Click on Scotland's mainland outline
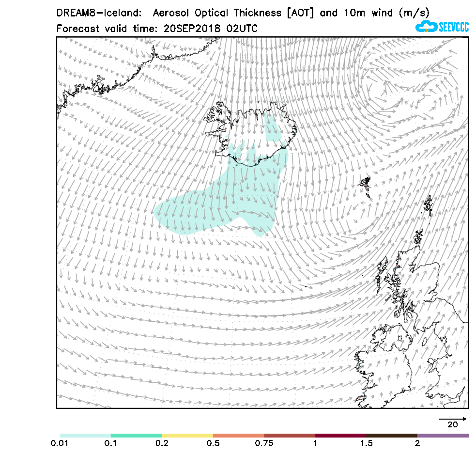 [425, 281]
